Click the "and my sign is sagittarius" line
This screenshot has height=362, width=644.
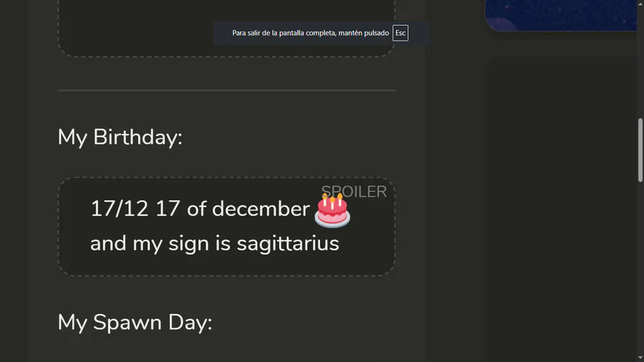pyautogui.click(x=214, y=243)
